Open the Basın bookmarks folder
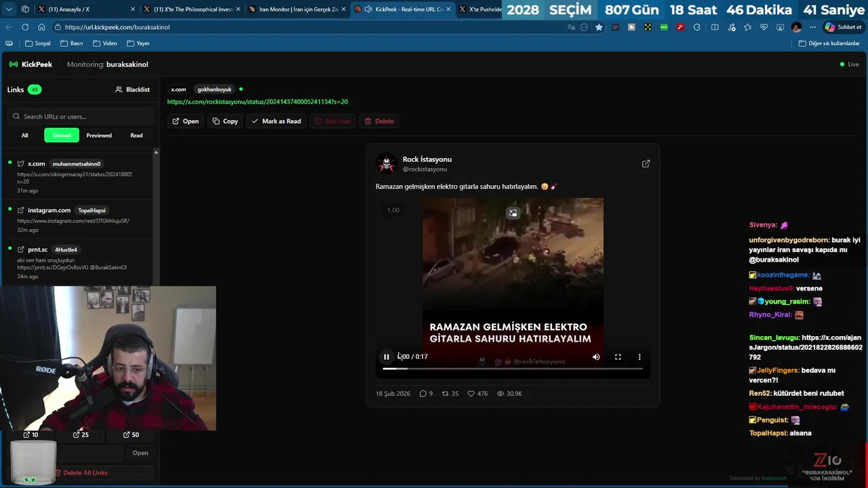This screenshot has width=868, height=488. [72, 43]
